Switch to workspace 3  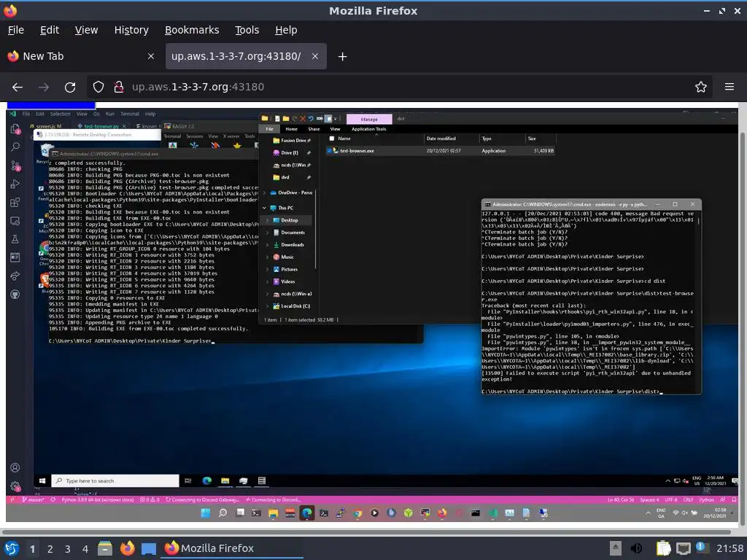(x=68, y=549)
